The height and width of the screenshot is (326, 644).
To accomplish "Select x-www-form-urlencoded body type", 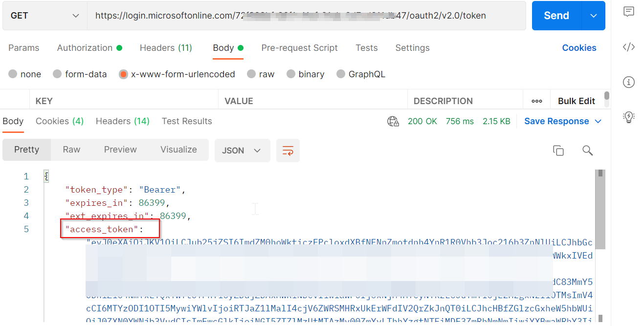I will pos(123,74).
